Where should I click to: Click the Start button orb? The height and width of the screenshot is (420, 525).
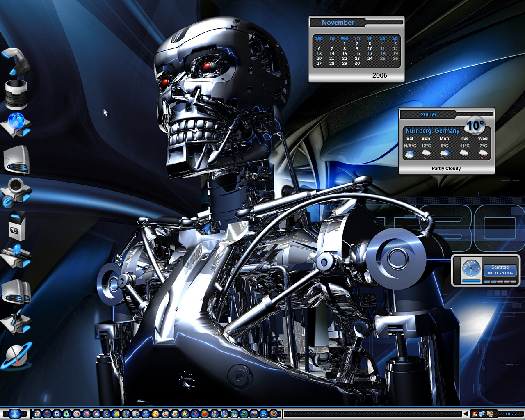tap(15, 413)
